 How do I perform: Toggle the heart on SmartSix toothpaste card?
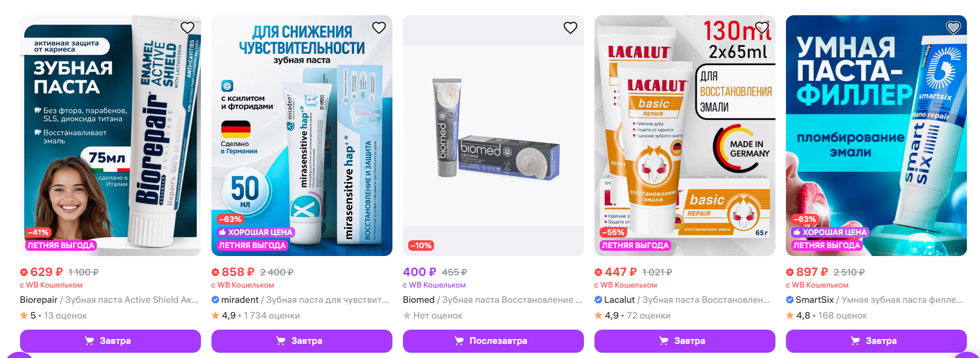pyautogui.click(x=953, y=28)
